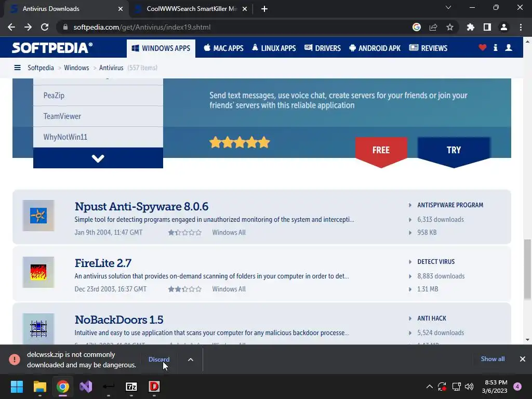Toggle the Chrome side panel
The height and width of the screenshot is (399, 532).
[487, 27]
